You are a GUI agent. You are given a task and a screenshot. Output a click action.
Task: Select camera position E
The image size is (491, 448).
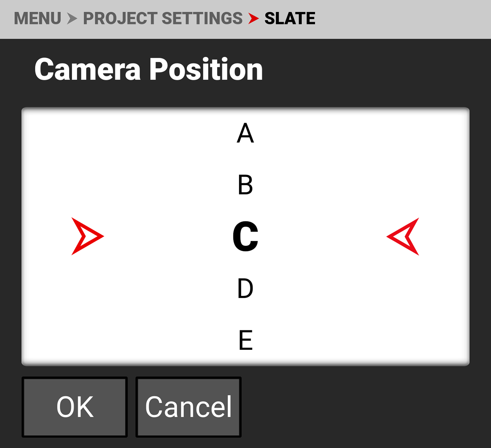click(x=245, y=340)
